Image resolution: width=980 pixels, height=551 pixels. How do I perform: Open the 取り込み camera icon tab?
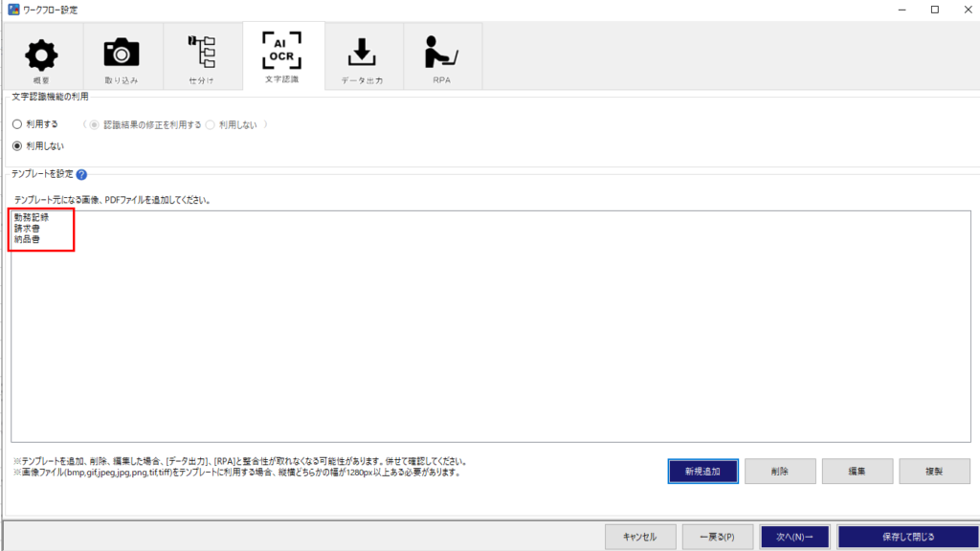[x=122, y=56]
